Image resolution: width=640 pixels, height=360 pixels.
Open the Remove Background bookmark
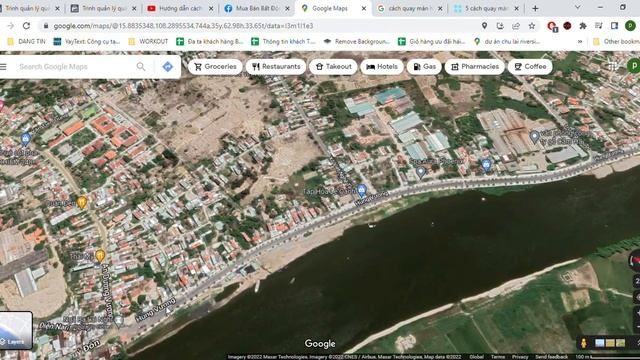click(357, 41)
